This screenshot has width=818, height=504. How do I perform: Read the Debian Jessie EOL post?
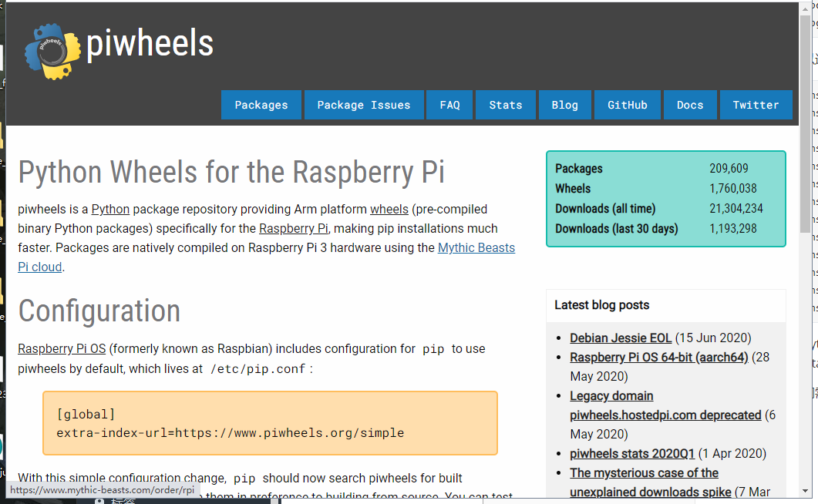(621, 338)
